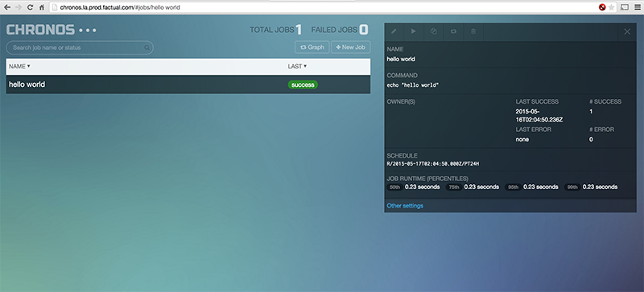The height and width of the screenshot is (292, 644).
Task: Click the # SUCCESS count value 1
Action: [x=591, y=112]
